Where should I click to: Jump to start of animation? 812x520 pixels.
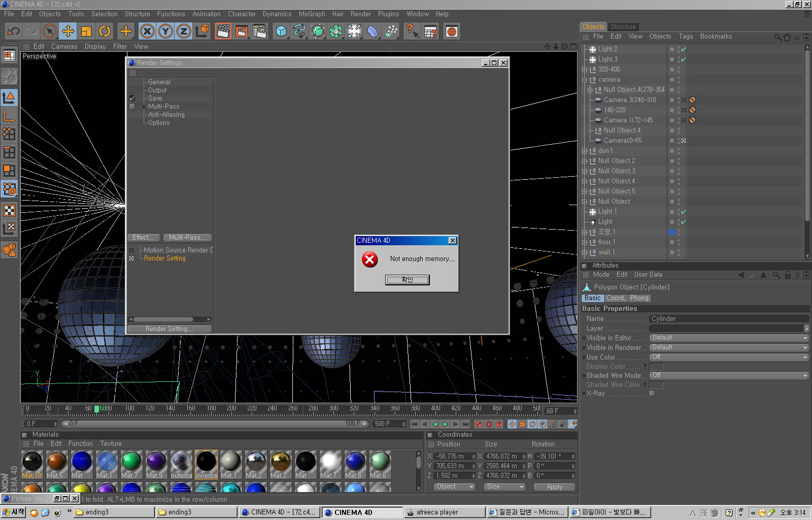[415, 424]
